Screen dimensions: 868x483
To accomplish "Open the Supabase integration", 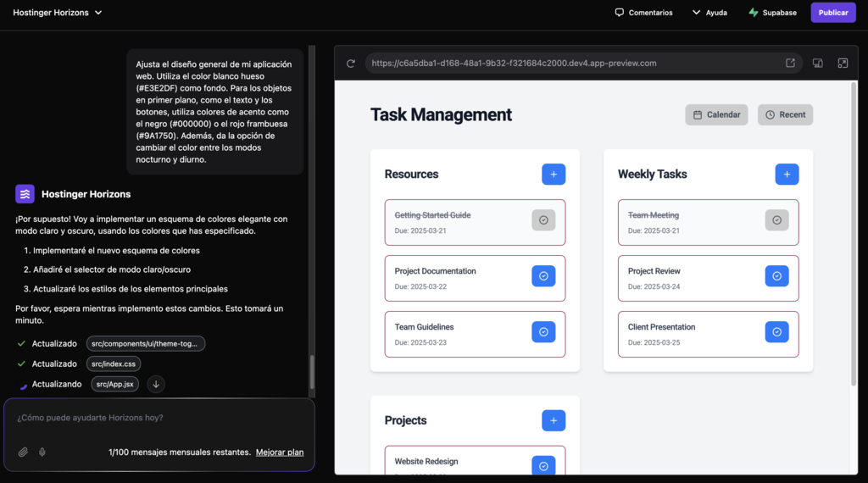I will click(773, 12).
